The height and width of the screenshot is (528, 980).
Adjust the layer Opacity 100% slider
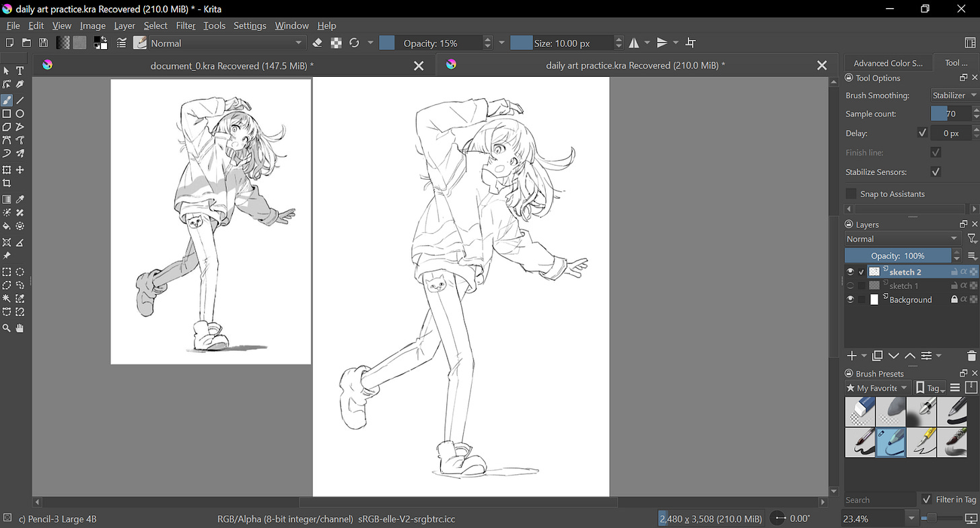(897, 256)
